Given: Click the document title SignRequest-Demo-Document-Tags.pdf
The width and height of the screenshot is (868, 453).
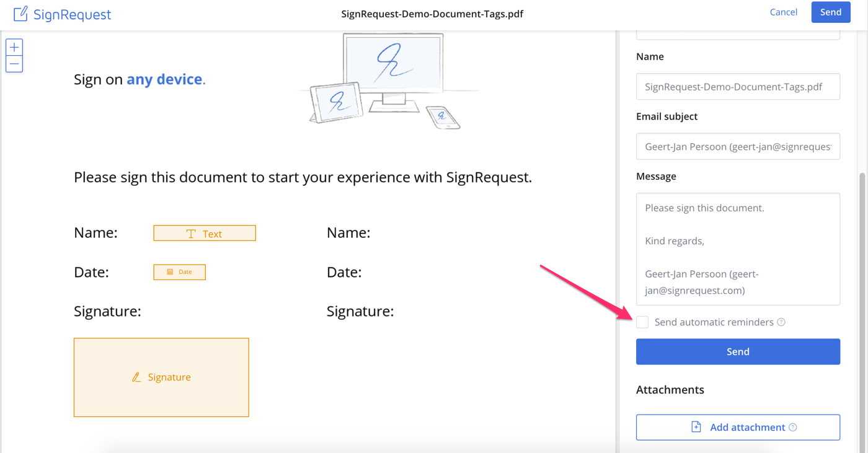Looking at the screenshot, I should (432, 14).
